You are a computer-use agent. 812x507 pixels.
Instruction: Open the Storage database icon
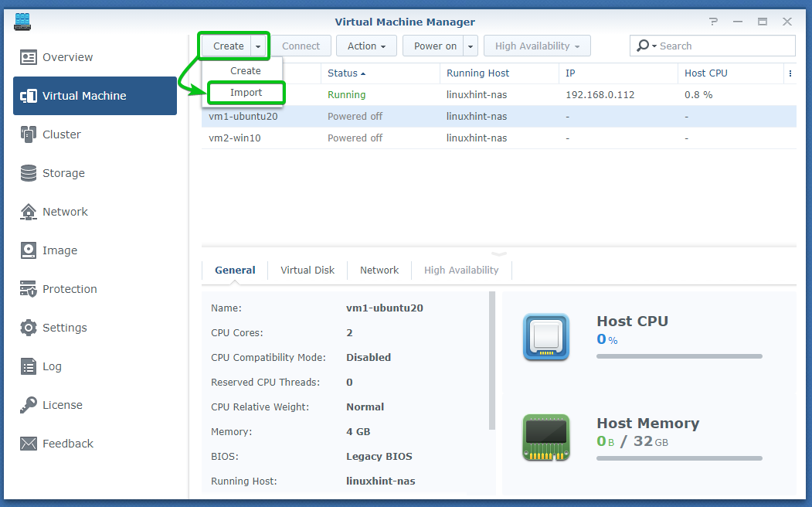click(29, 173)
